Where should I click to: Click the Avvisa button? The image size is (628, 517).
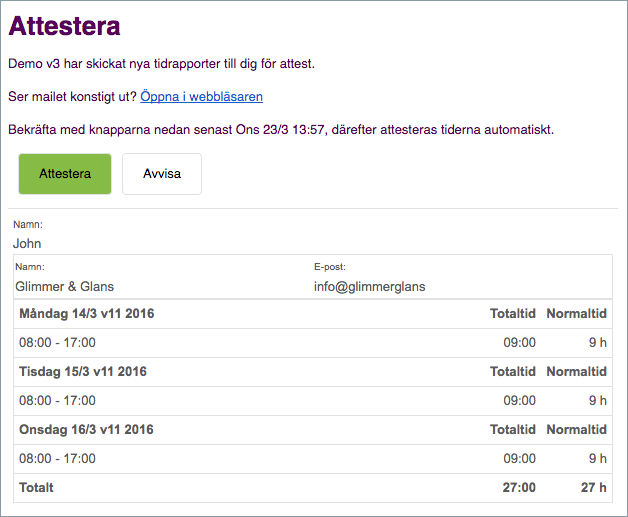coord(162,174)
